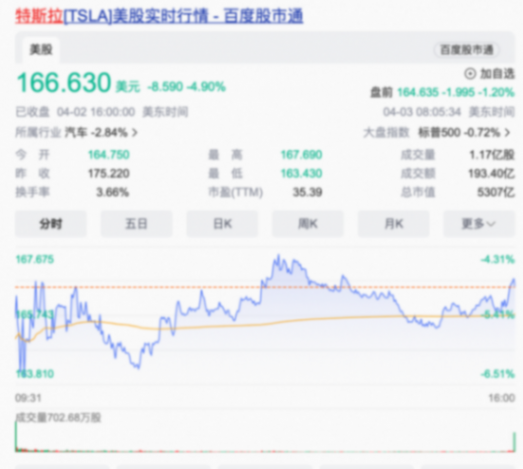Click the 16:00 time label
Viewport: 523px width, 469px height.
pos(502,398)
